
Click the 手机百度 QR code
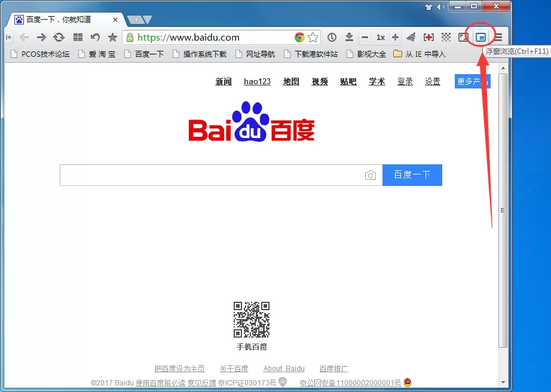click(252, 319)
